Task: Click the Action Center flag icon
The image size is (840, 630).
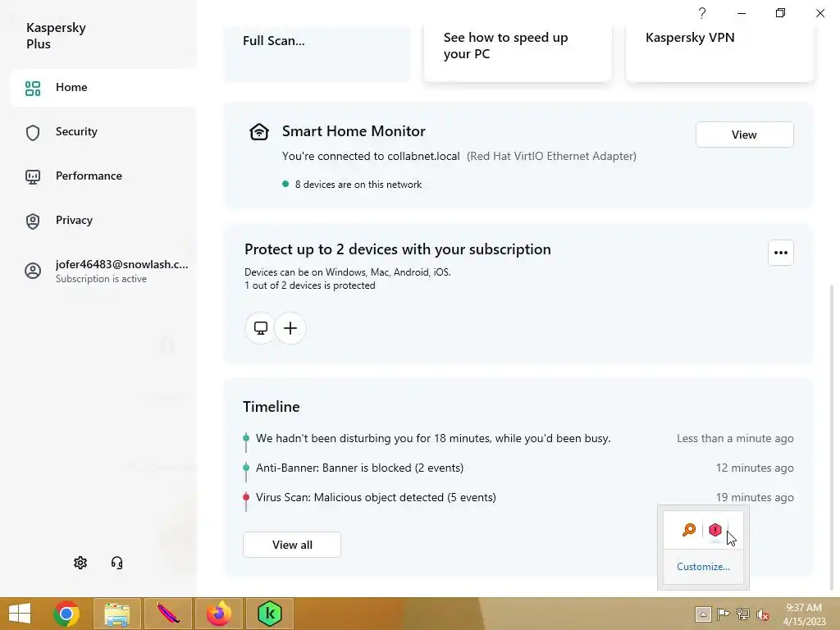Action: click(724, 614)
